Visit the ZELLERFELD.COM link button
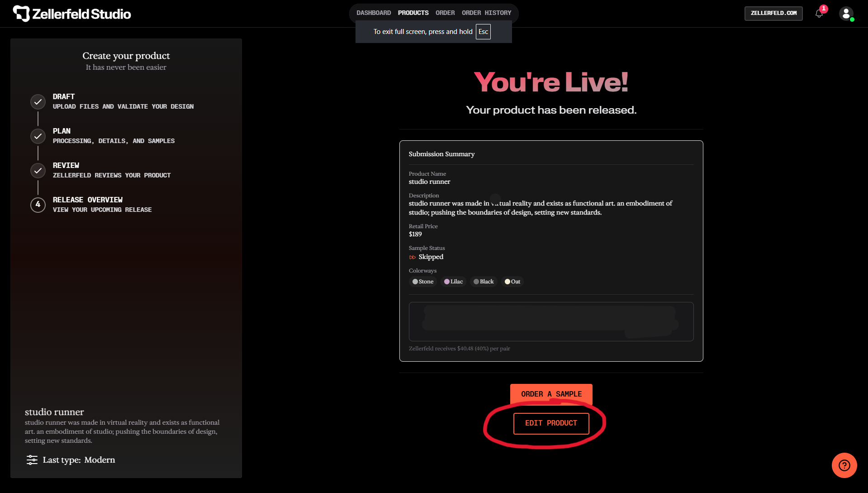868x493 pixels. click(773, 13)
